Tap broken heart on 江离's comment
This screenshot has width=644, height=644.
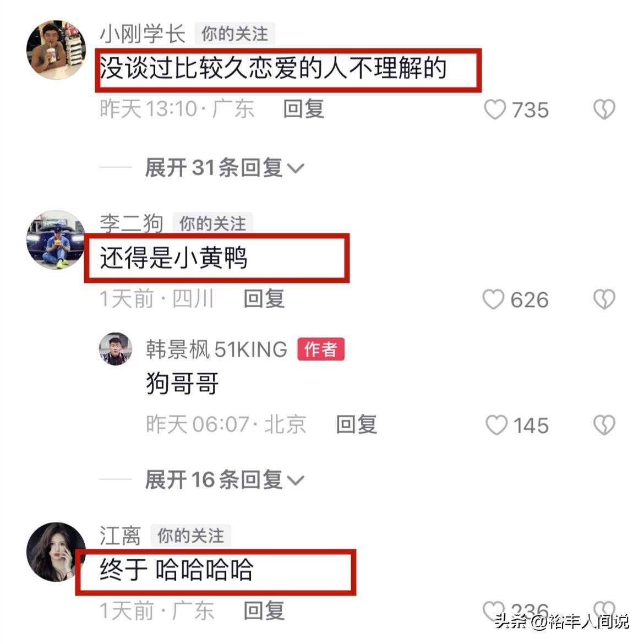point(604,611)
